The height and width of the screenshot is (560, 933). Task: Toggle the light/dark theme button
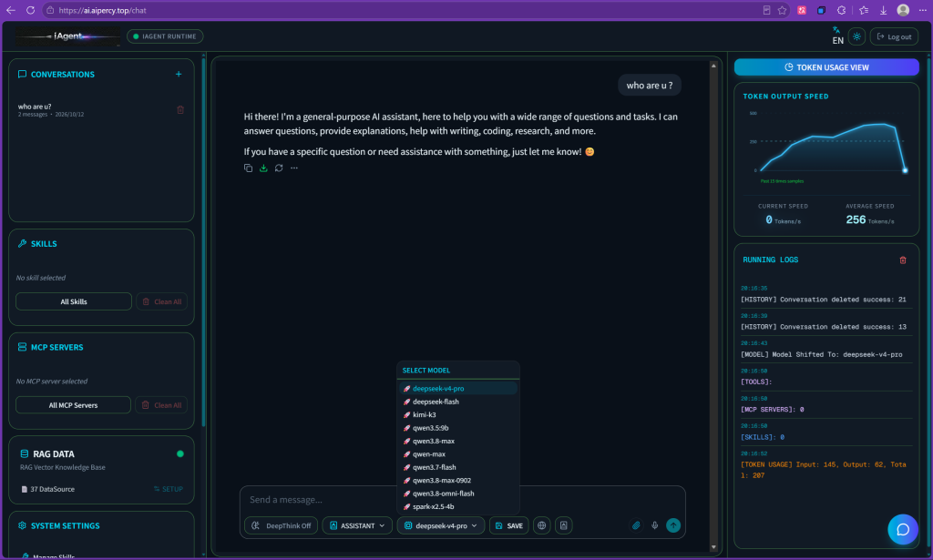tap(856, 36)
